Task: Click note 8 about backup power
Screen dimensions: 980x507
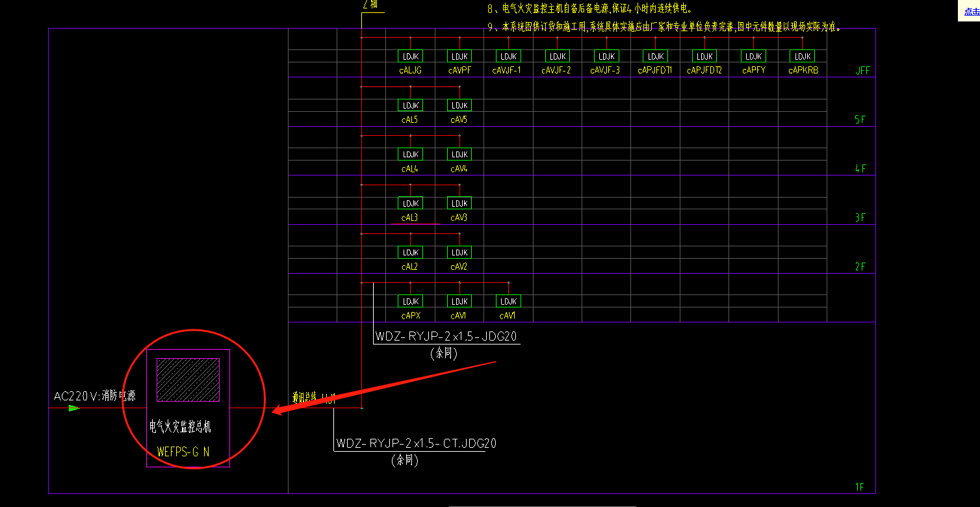Action: 589,9
